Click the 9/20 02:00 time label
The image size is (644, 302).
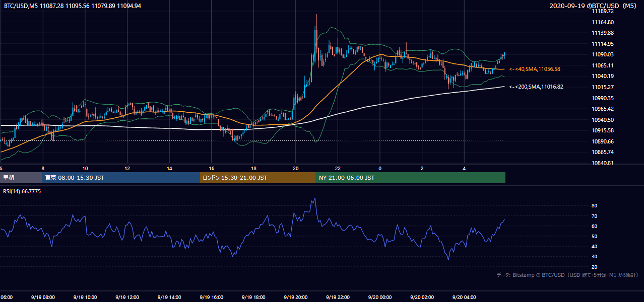pyautogui.click(x=422, y=297)
